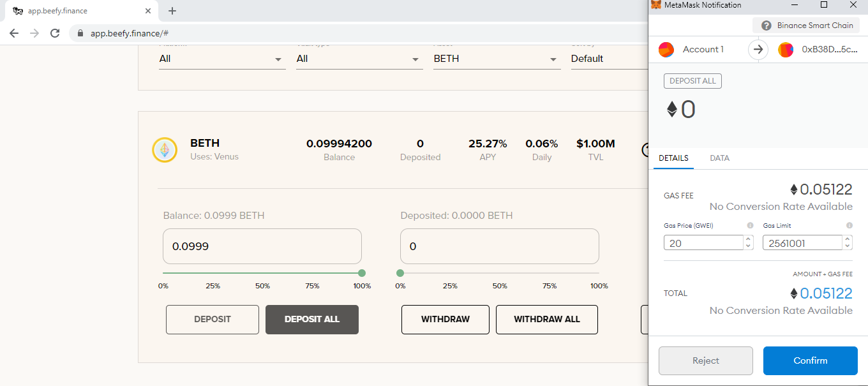Reload the page with browser refresh icon
This screenshot has width=868, height=386.
[x=55, y=33]
